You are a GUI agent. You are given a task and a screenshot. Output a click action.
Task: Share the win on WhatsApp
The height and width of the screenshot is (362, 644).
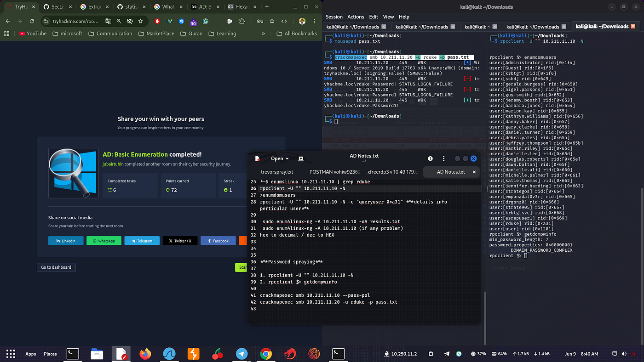(x=104, y=241)
